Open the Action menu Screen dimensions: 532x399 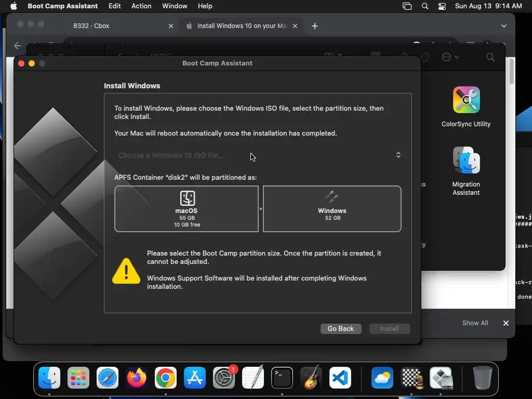pyautogui.click(x=141, y=6)
